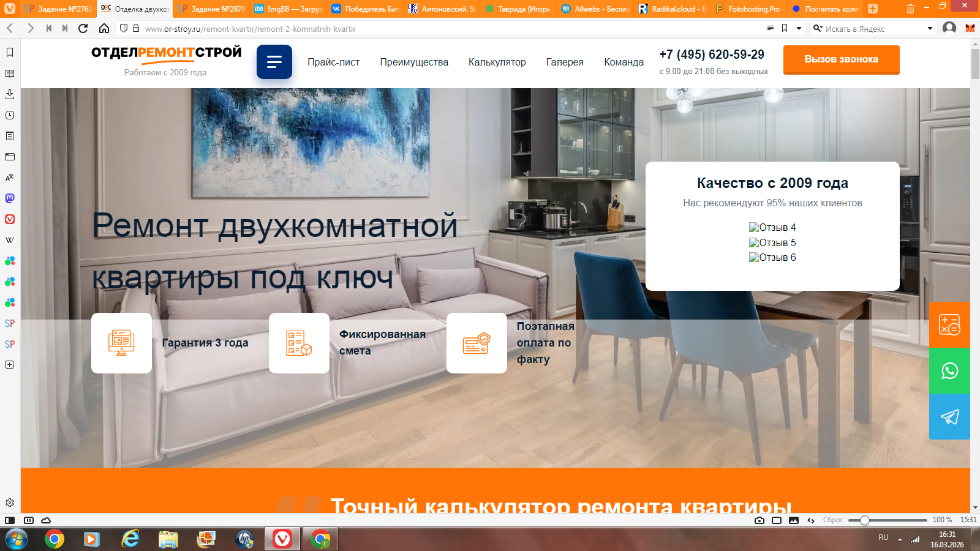Open the Windows Start menu

coord(16,539)
